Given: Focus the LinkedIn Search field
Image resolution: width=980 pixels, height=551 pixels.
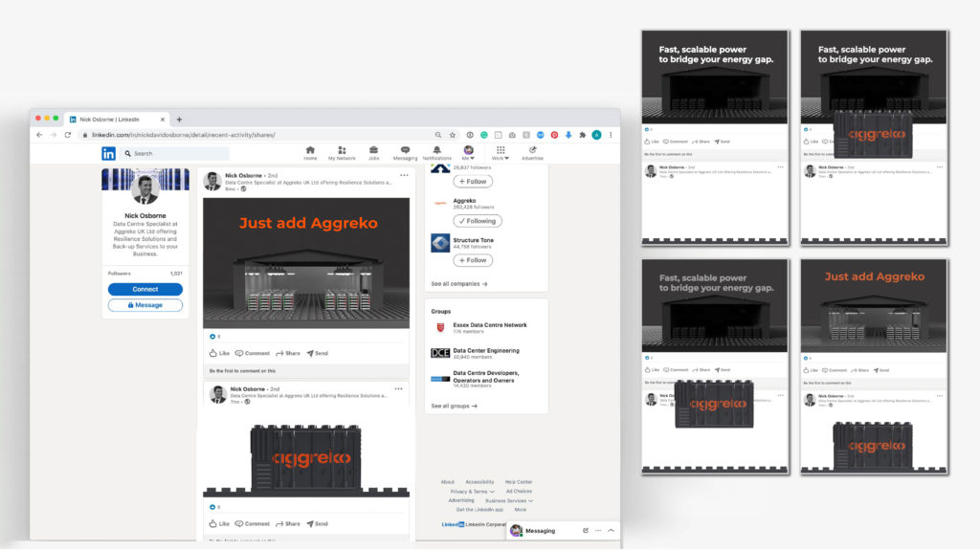Looking at the screenshot, I should pyautogui.click(x=176, y=154).
